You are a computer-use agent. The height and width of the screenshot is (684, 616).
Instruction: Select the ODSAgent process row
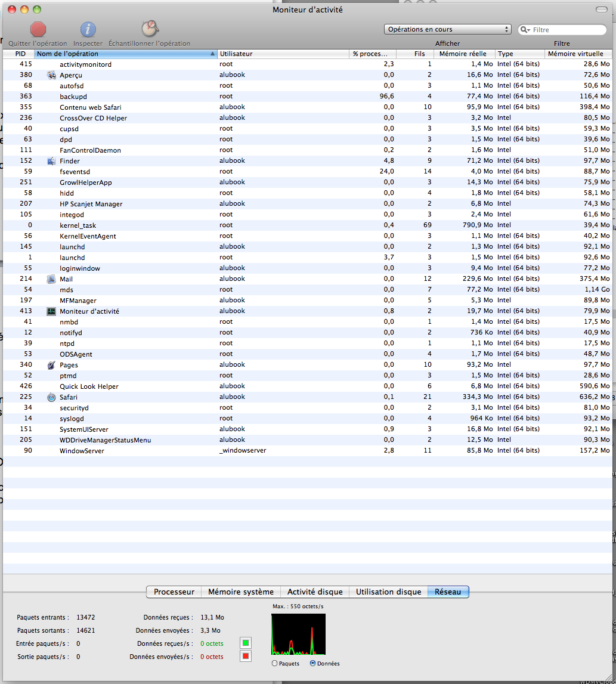pos(308,354)
